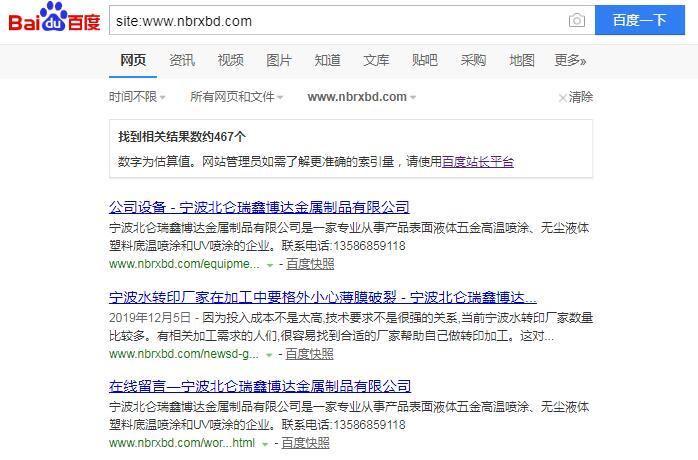Open the www.nbrxbd.com/newsd-g... URL
Screen dimensions: 698x460
tap(184, 354)
